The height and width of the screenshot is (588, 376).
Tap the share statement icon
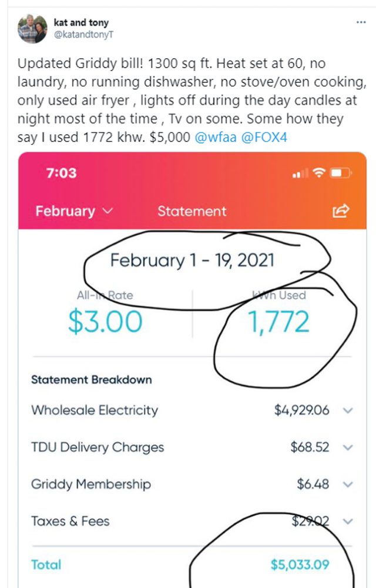(x=341, y=211)
